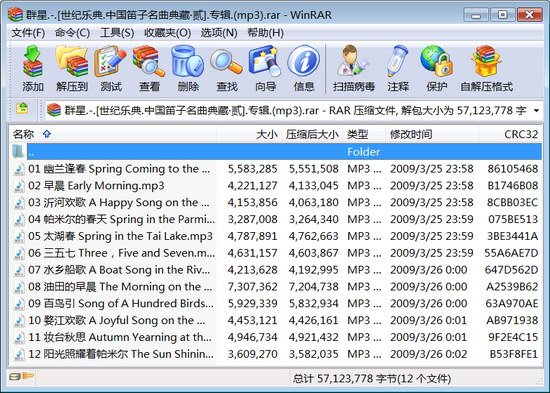Open the 收藏夹(O) menu
550x393 pixels.
(x=167, y=33)
